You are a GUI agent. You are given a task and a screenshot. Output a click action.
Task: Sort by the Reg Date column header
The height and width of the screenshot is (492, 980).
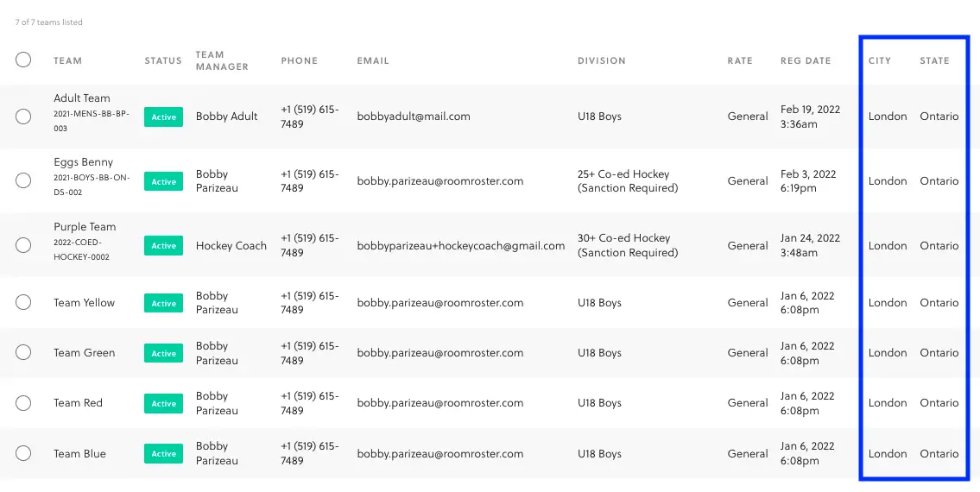pos(806,60)
